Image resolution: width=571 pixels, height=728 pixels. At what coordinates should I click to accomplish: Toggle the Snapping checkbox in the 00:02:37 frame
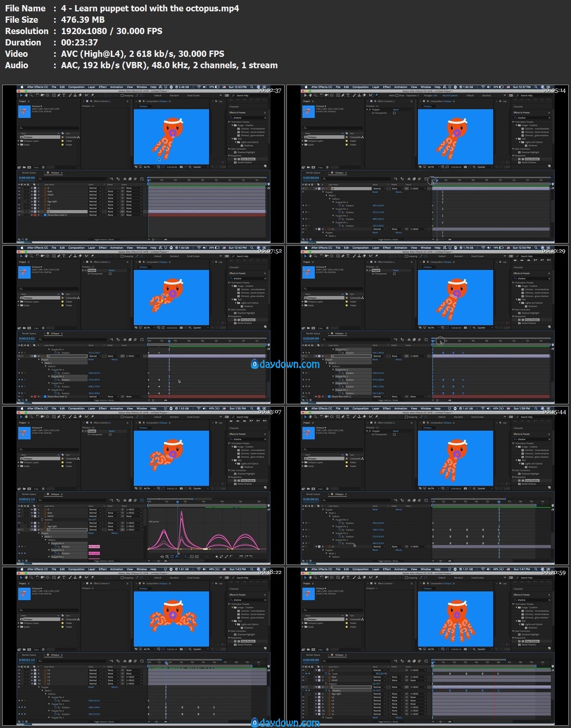[122, 95]
